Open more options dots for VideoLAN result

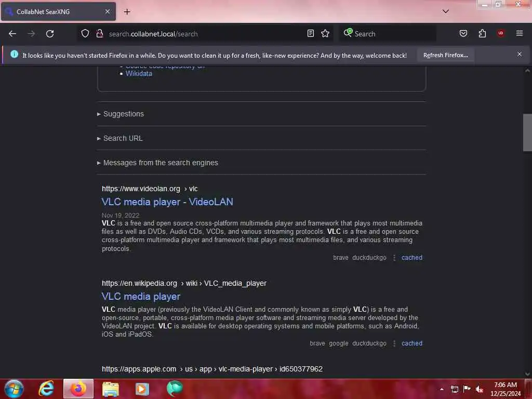pos(394,258)
